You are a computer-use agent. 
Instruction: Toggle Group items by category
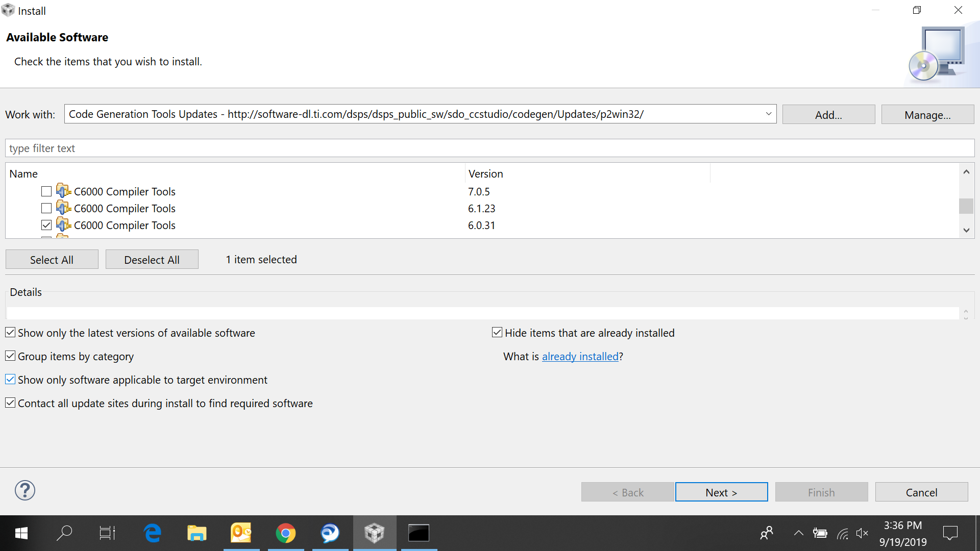coord(10,356)
